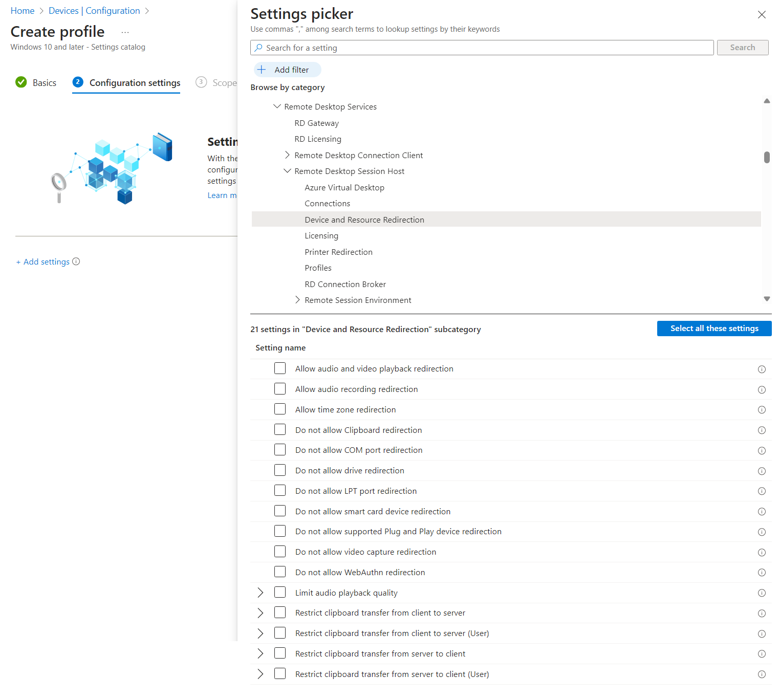Click the Add filter plus icon

tap(262, 69)
